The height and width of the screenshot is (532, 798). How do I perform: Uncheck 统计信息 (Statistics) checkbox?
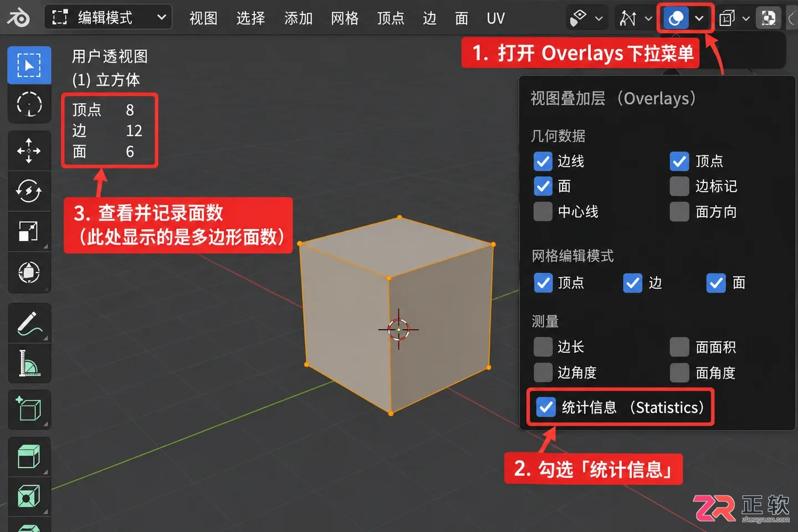pyautogui.click(x=546, y=407)
